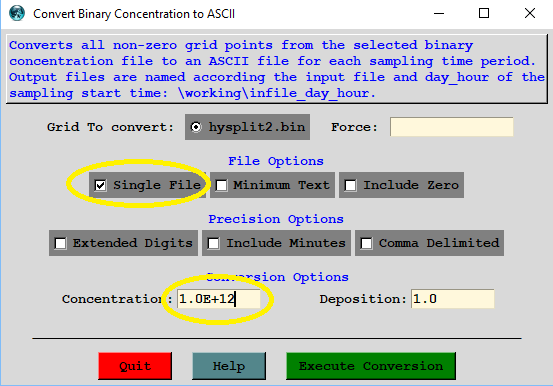553x386 pixels.
Task: Click the Precision Options section heading
Action: (x=276, y=219)
